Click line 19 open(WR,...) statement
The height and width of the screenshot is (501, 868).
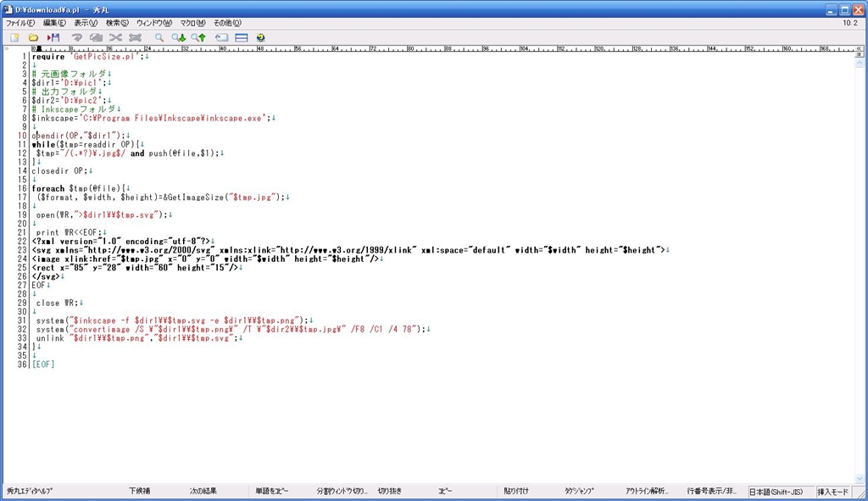coord(102,214)
